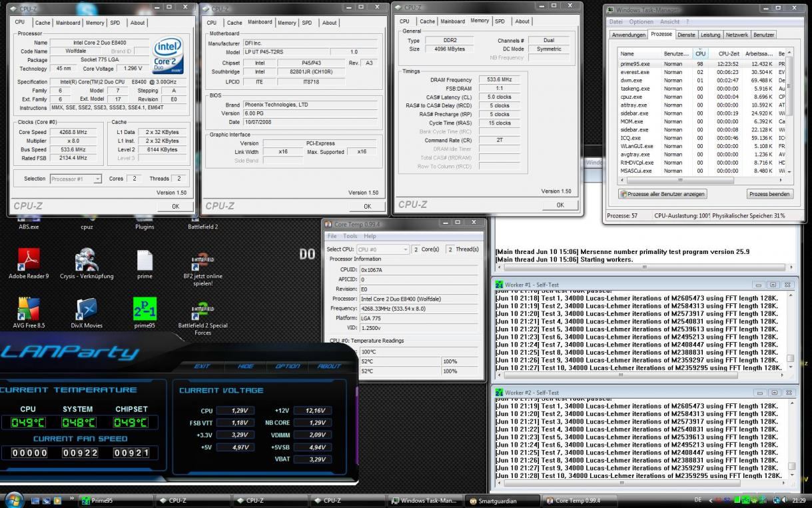Select prime95.exe row in process list
The image size is (812, 508).
pos(701,63)
